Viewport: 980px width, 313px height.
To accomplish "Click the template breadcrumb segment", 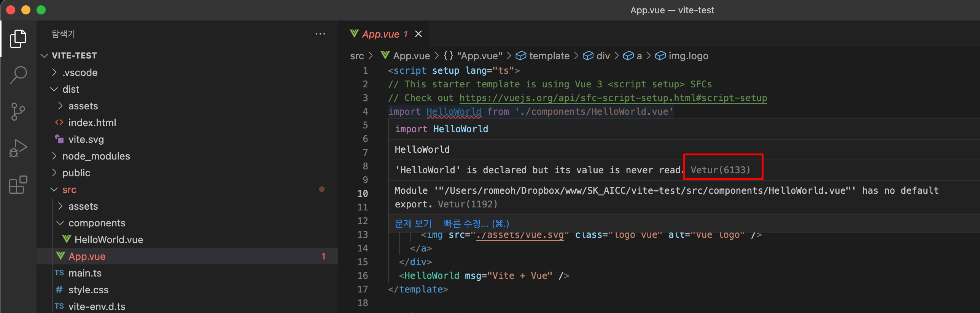I will pyautogui.click(x=542, y=56).
